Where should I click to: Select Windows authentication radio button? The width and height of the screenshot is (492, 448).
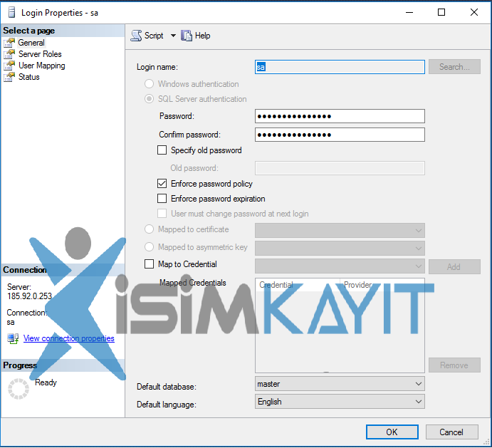[x=149, y=84]
